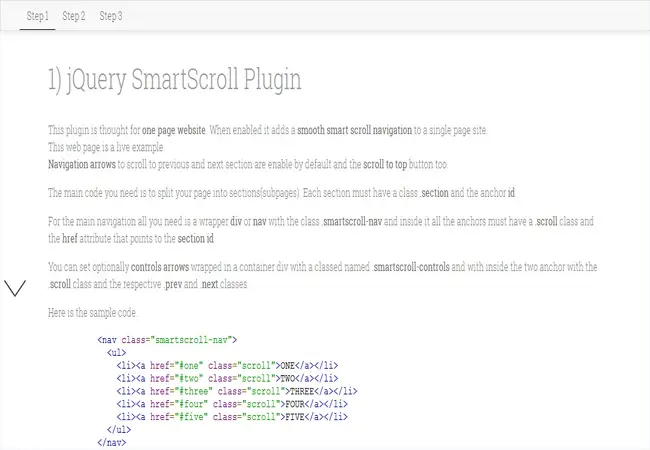Click the line "This web page is a live example"
This screenshot has width=650, height=450.
(106, 147)
